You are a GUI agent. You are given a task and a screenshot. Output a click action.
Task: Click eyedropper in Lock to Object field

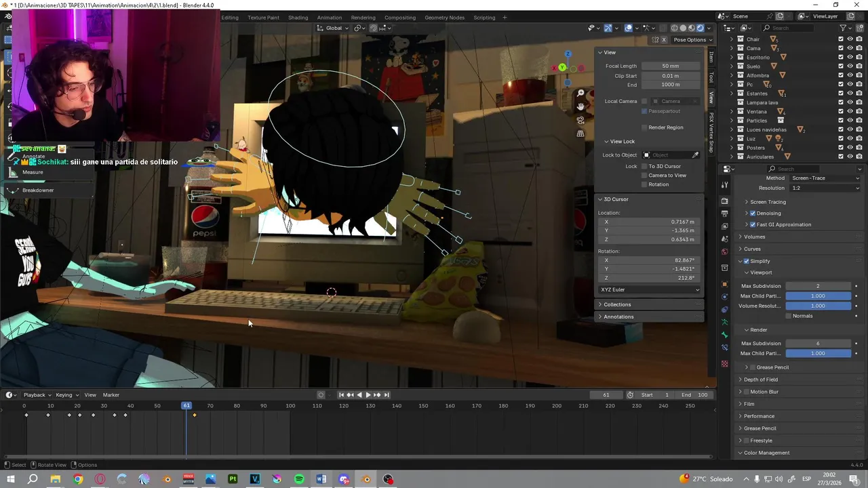695,155
